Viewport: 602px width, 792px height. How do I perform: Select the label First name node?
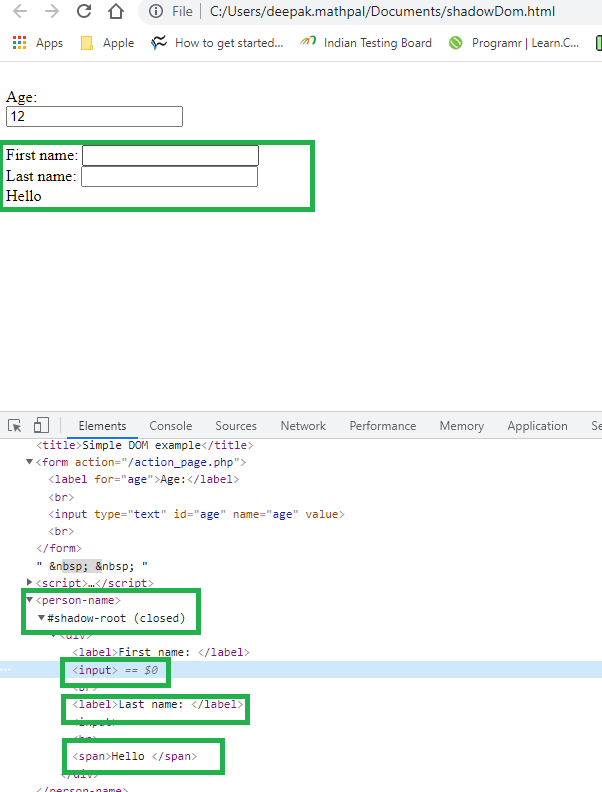pyautogui.click(x=161, y=652)
